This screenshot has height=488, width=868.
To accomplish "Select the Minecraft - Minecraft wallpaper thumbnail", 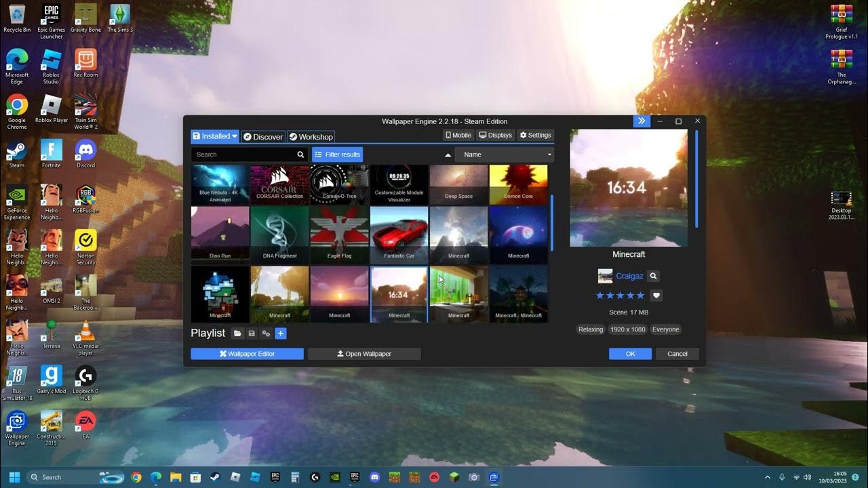I will tap(518, 294).
